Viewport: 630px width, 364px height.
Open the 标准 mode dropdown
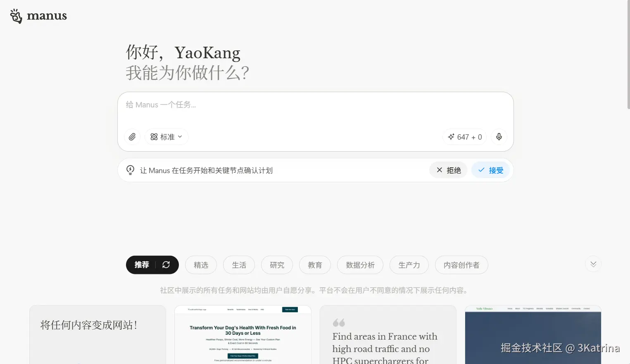pos(166,137)
